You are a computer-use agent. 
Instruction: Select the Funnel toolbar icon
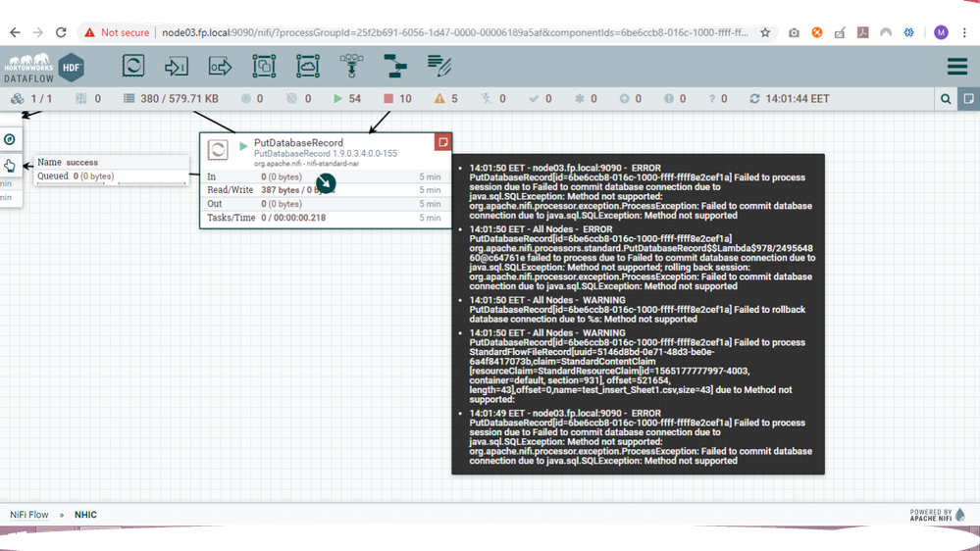(x=351, y=66)
